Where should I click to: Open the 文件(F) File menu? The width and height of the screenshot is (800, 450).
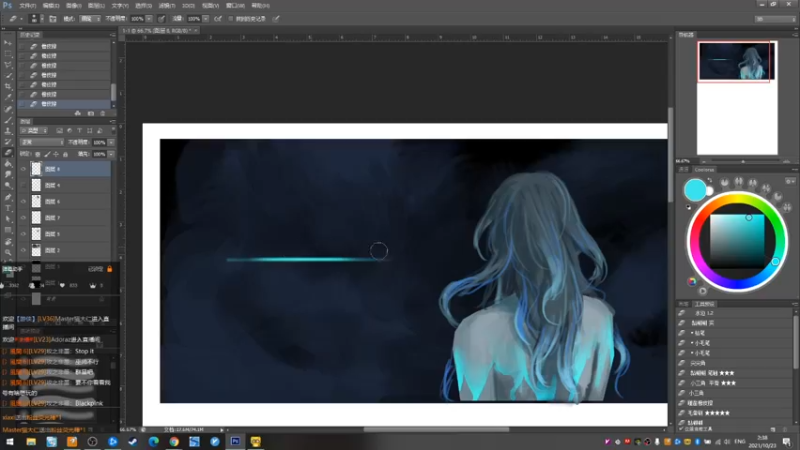tap(28, 6)
